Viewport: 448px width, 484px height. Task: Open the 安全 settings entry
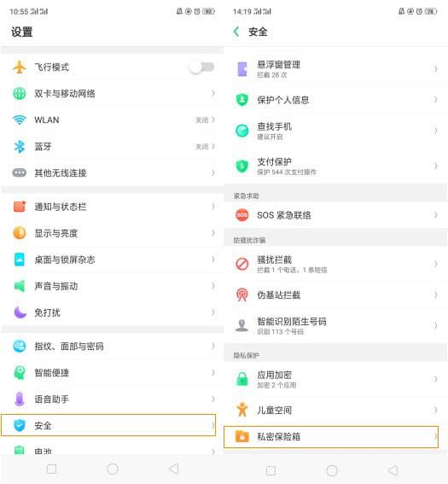(x=108, y=425)
